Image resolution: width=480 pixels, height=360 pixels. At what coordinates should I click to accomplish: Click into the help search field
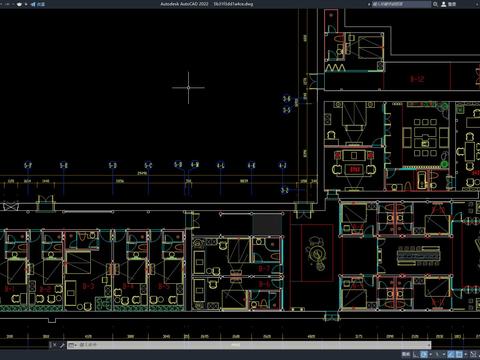(401, 4)
